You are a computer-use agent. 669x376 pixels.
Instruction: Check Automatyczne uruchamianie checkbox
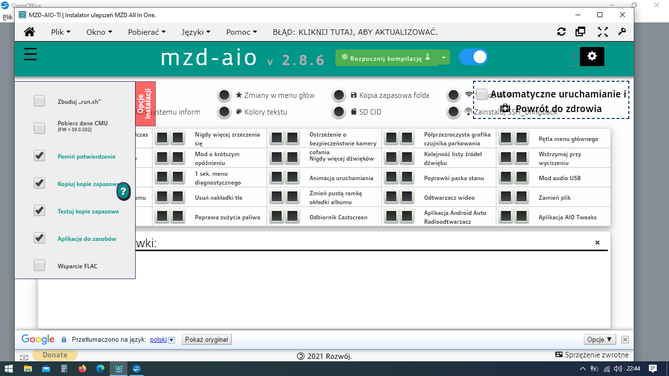[482, 94]
